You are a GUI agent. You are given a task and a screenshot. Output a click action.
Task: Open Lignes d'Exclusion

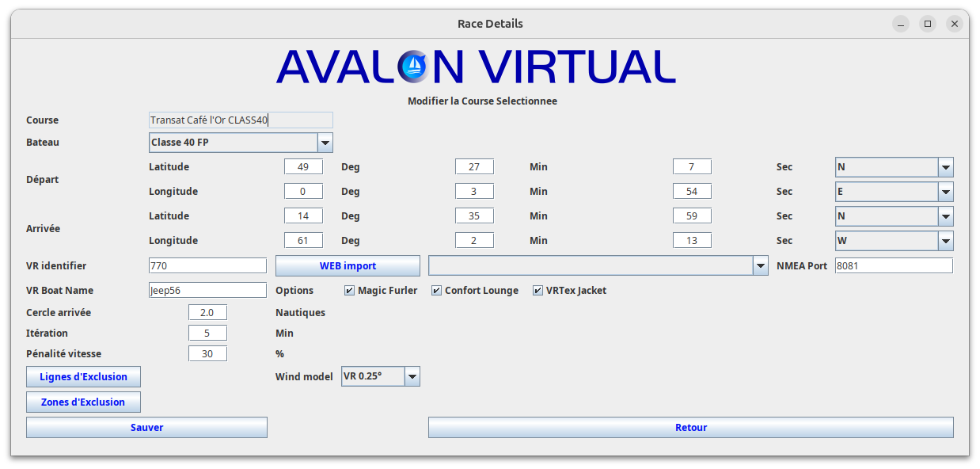point(83,377)
